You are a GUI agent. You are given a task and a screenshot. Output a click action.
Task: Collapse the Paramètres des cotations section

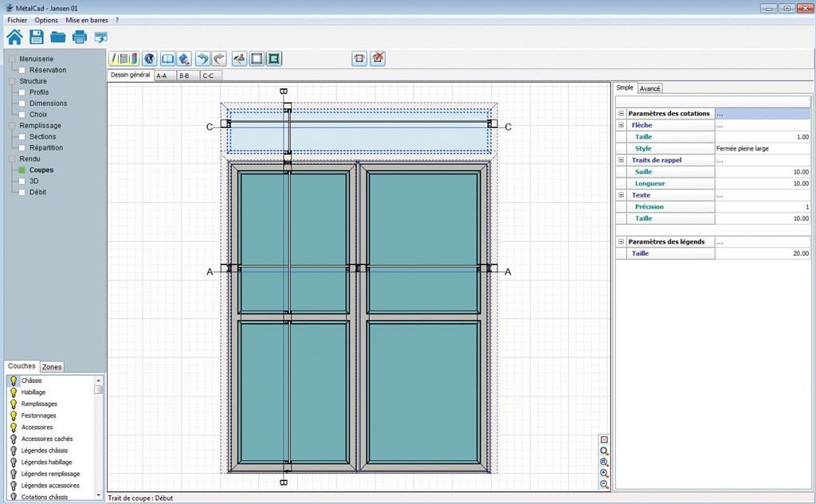(622, 113)
